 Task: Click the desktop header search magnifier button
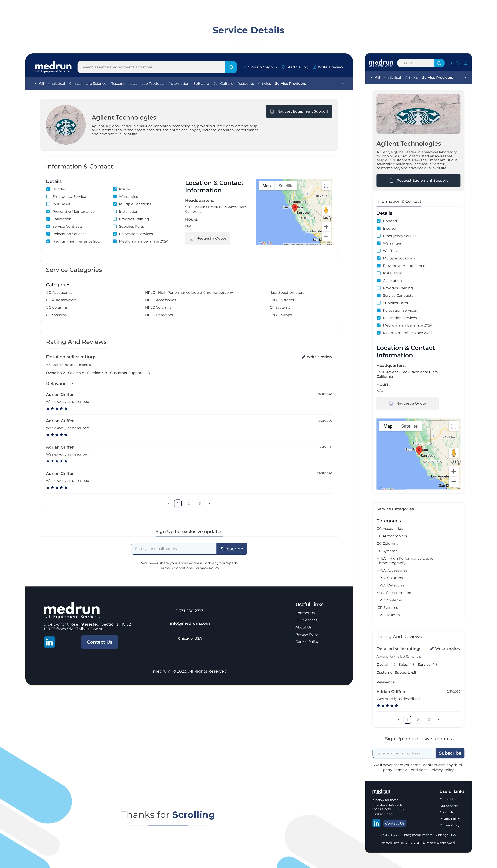coord(231,67)
